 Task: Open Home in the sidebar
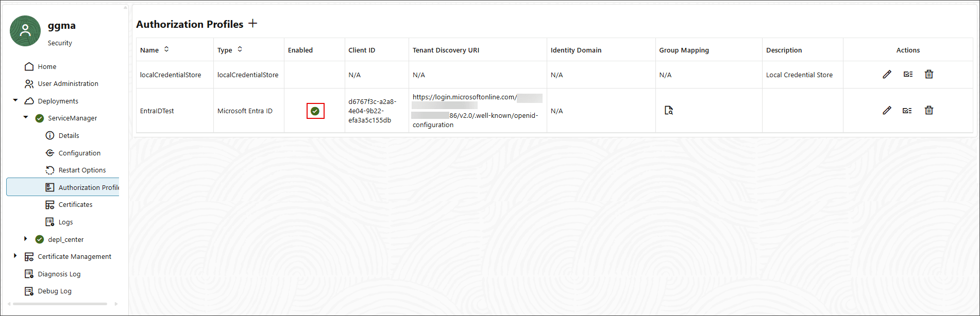tap(47, 67)
